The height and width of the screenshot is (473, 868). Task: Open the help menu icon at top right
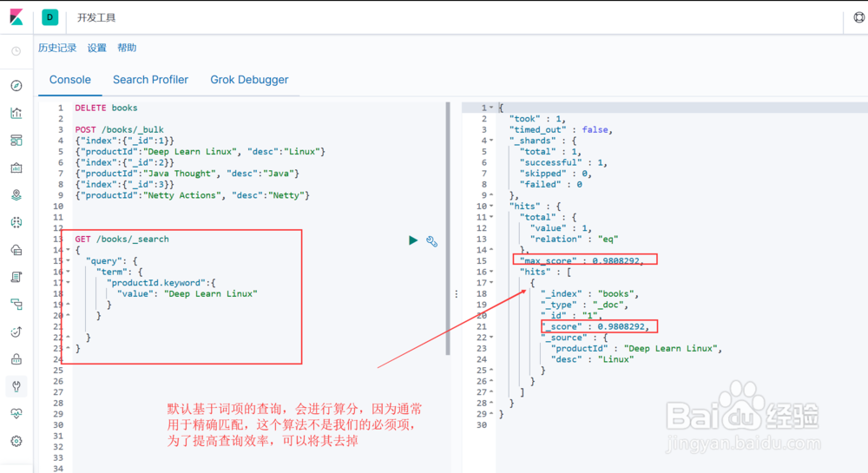tap(858, 17)
